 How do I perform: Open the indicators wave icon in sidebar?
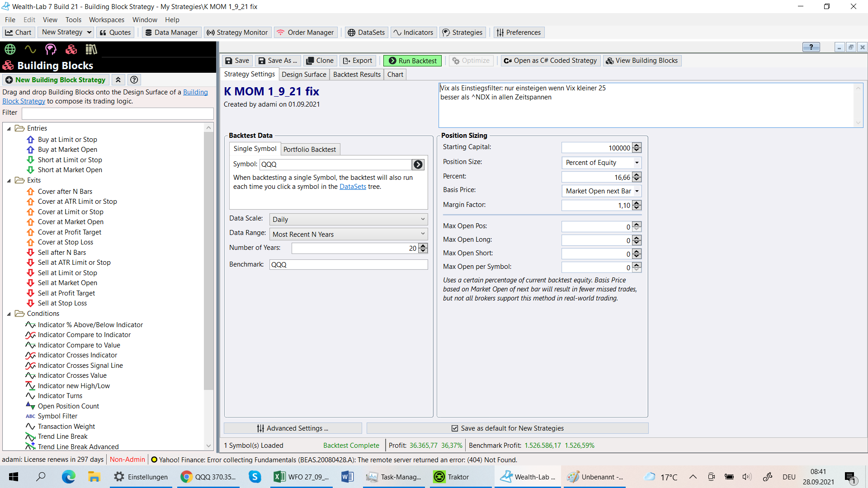[30, 49]
